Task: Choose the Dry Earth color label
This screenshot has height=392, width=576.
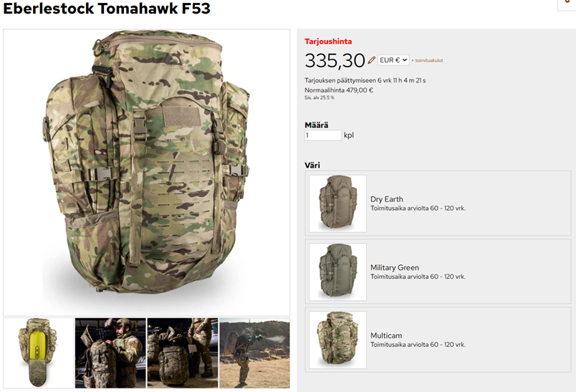Action: coord(386,199)
